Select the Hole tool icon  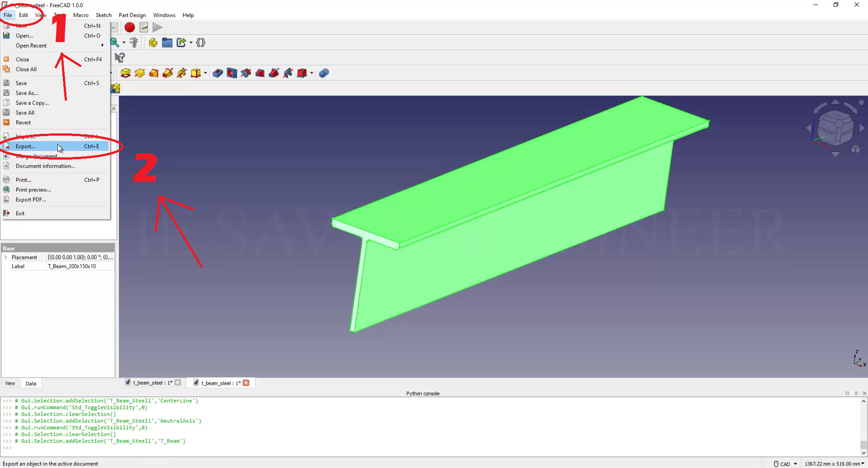click(232, 73)
